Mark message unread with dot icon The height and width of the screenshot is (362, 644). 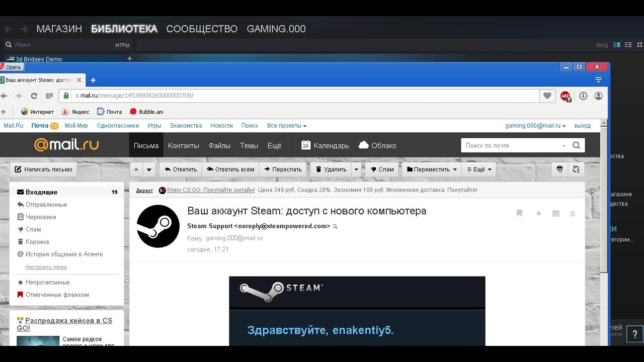(x=539, y=214)
